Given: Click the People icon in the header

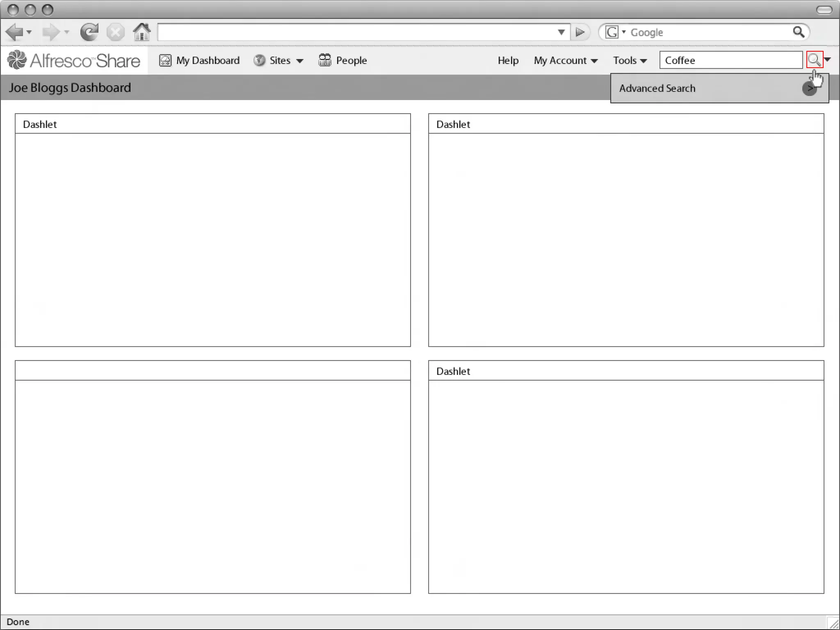Looking at the screenshot, I should pyautogui.click(x=324, y=60).
